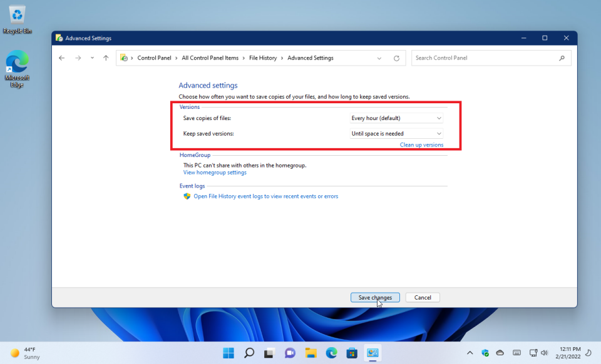This screenshot has height=364, width=601.
Task: Click the OneDrive cloud icon in the system tray
Action: point(500,353)
